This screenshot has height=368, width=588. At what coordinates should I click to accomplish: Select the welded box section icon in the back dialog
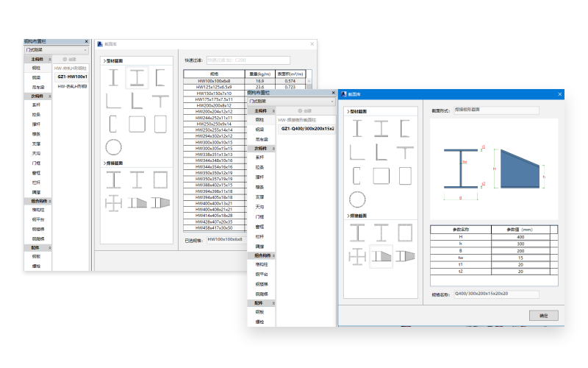click(160, 180)
